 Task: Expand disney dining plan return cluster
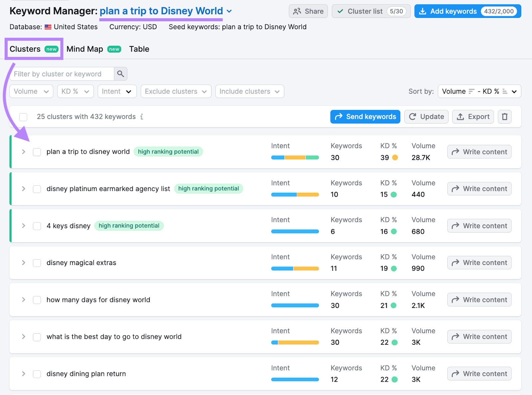click(24, 374)
